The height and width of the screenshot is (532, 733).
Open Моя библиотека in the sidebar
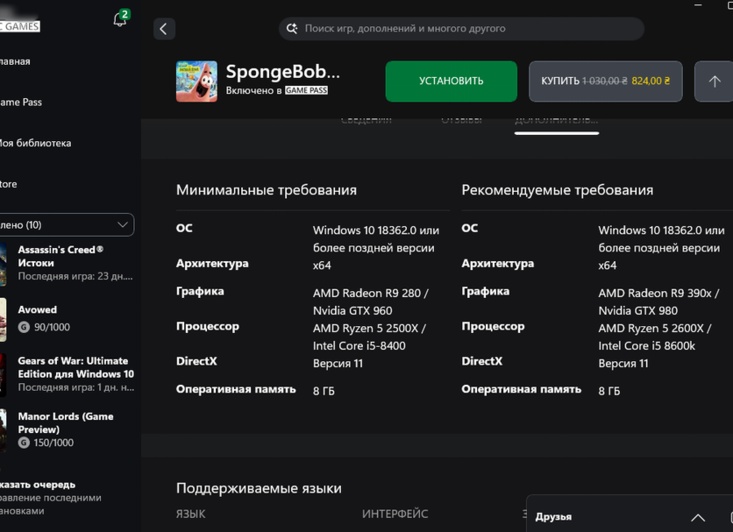point(36,143)
